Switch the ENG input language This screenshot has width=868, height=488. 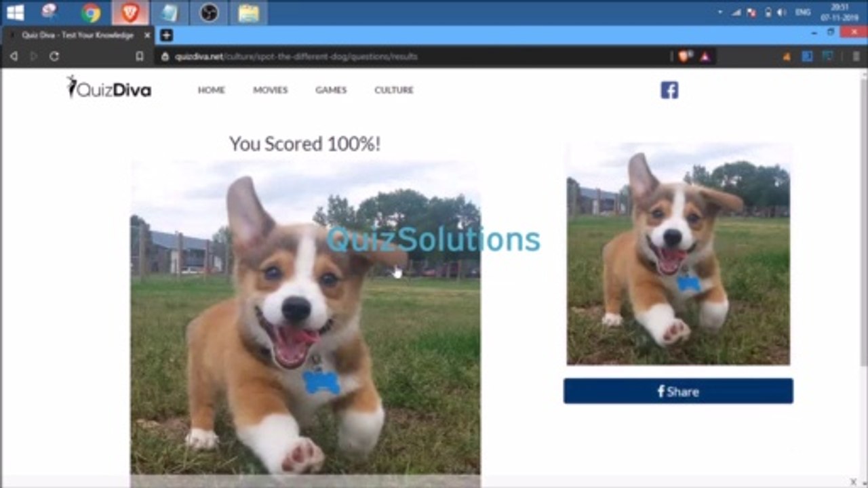802,12
